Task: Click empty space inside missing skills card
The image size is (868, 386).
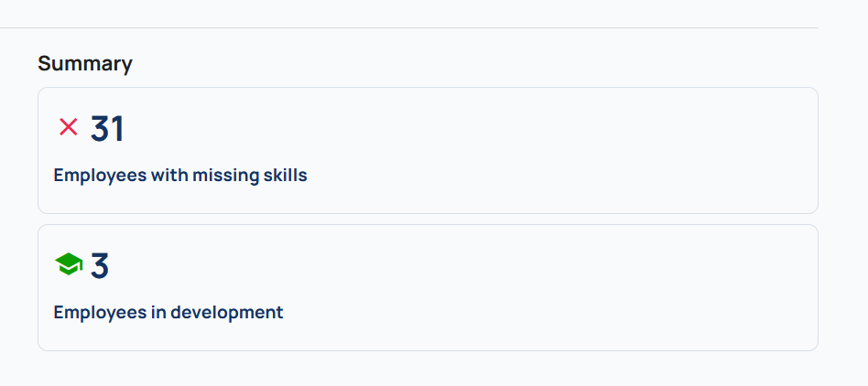Action: [x=554, y=150]
